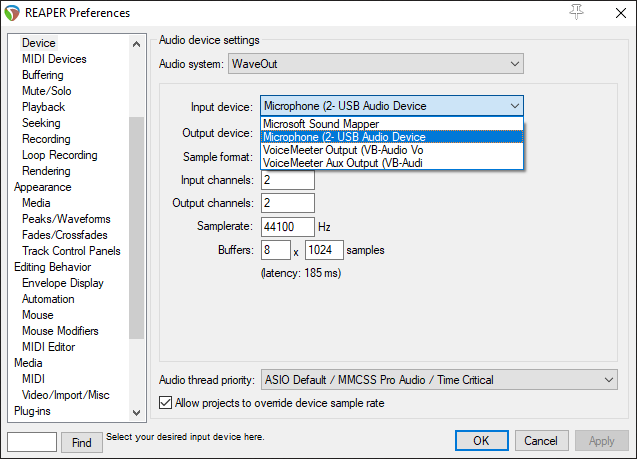
Task: Collapse the Input device dropdown arrow
Action: 514,106
